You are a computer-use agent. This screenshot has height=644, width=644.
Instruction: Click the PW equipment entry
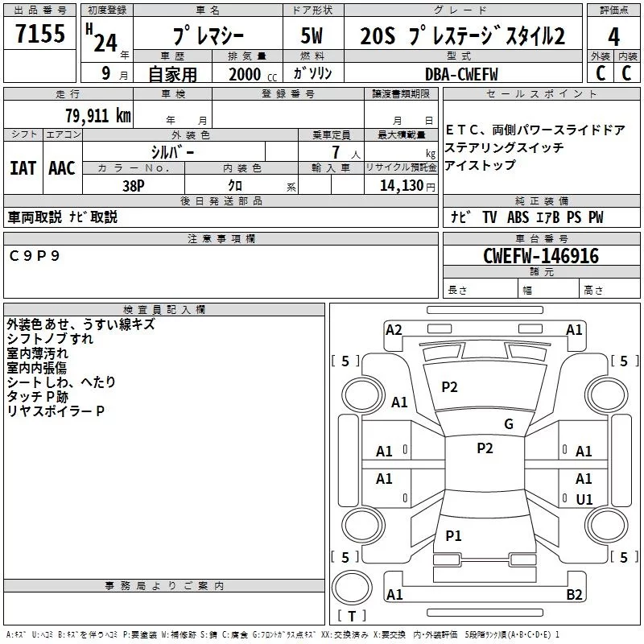(596, 217)
